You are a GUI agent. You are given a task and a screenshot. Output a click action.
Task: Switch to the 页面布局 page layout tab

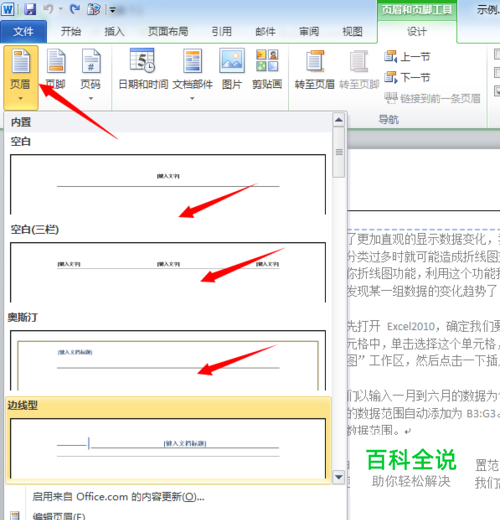(168, 31)
